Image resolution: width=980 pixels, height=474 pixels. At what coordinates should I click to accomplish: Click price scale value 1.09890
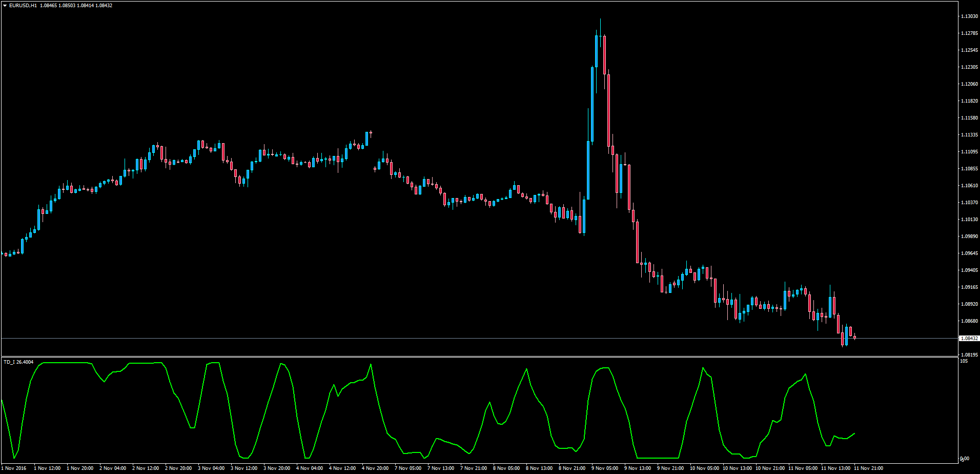[970, 236]
